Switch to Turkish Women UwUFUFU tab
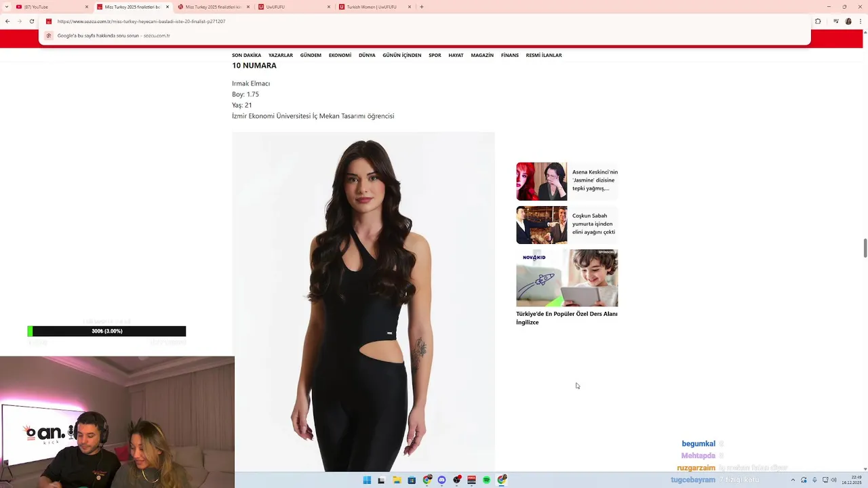Screen dimensions: 868x488 tap(375, 7)
